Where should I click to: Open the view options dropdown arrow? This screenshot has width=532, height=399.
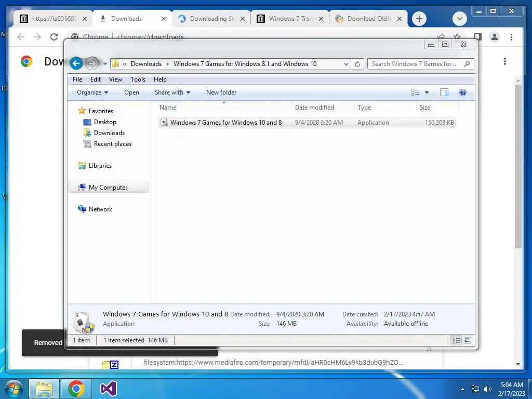[x=427, y=92]
